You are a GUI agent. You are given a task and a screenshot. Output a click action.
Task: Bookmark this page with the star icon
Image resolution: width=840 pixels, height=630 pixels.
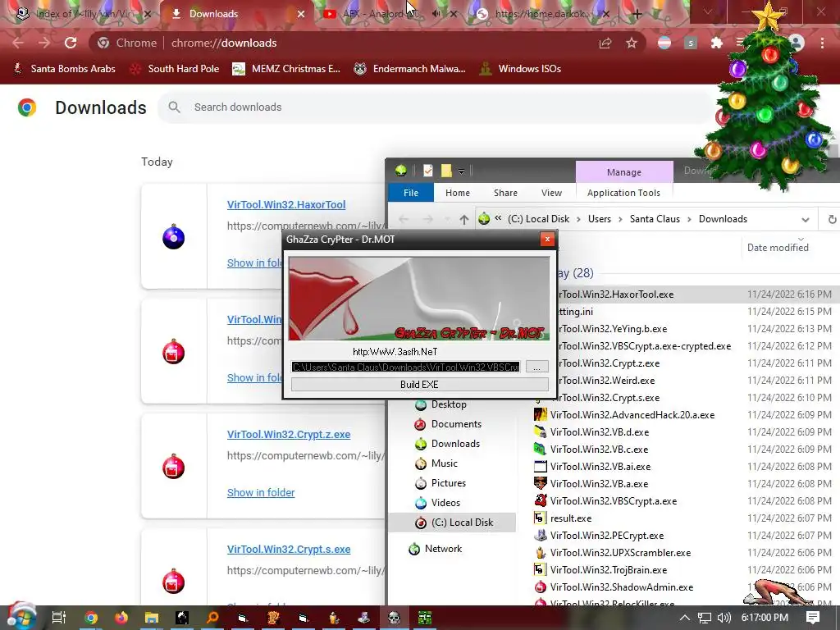pyautogui.click(x=632, y=43)
